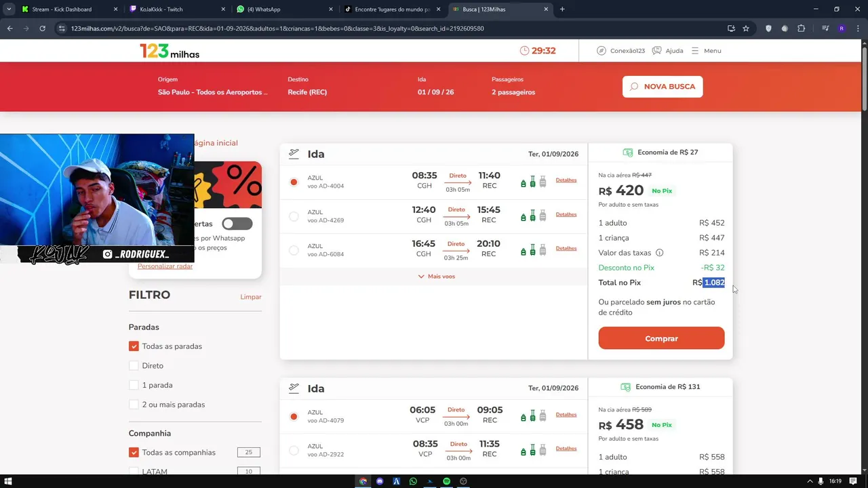Show hidden system tray icons
The image size is (868, 488).
[811, 481]
